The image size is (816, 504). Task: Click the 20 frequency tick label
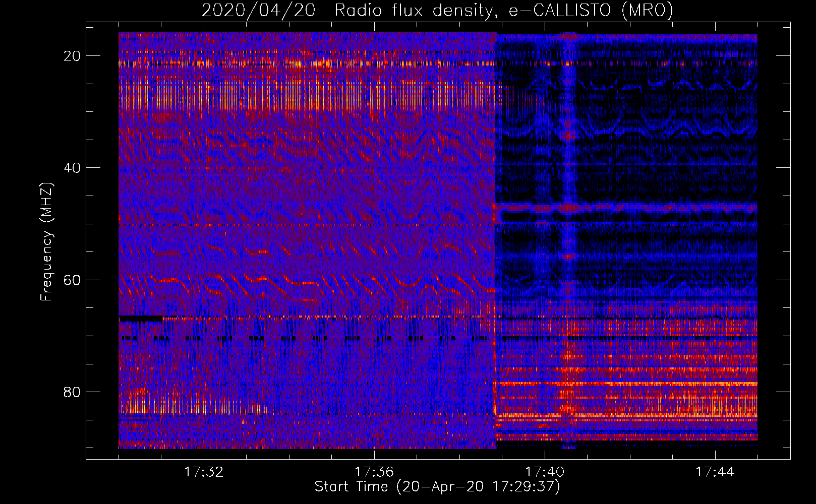(x=73, y=56)
